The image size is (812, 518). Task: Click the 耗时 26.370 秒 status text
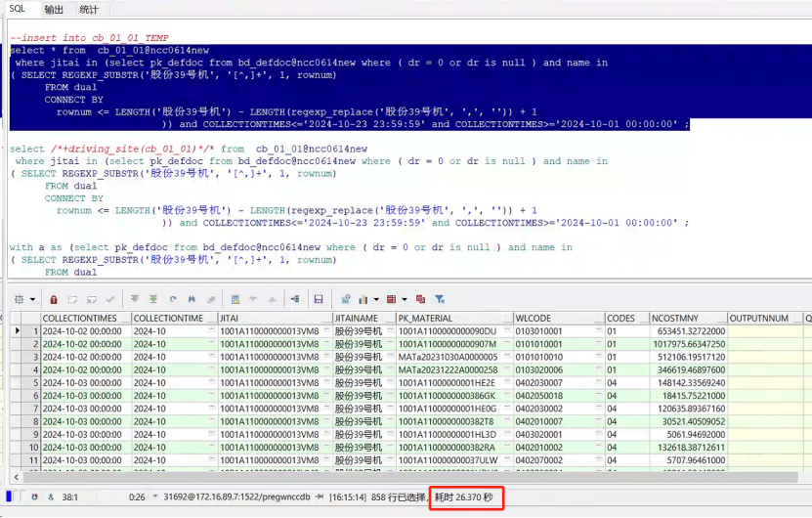(463, 497)
